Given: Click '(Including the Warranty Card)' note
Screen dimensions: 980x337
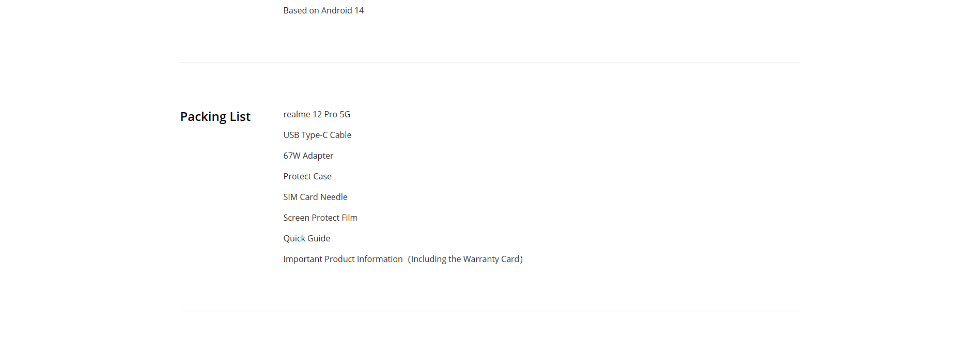Looking at the screenshot, I should [465, 259].
